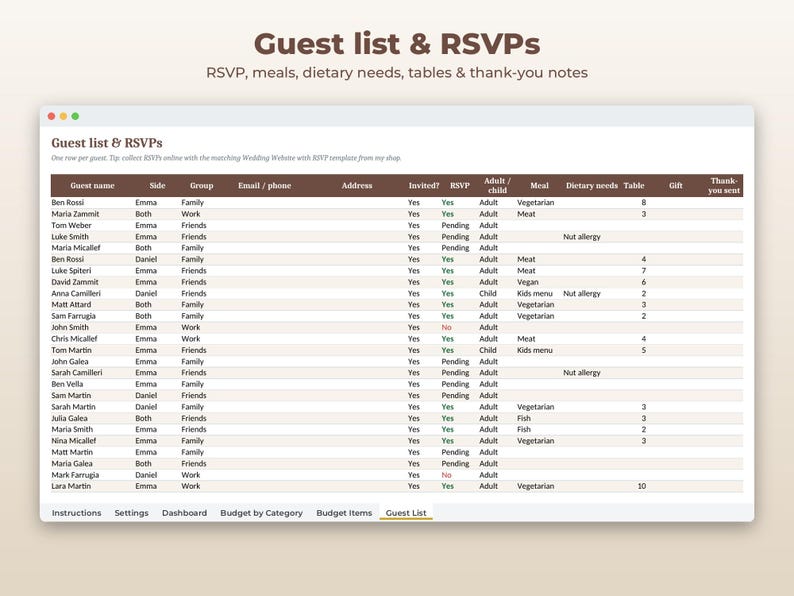Image resolution: width=794 pixels, height=596 pixels.
Task: Click the Address column header
Action: [356, 185]
